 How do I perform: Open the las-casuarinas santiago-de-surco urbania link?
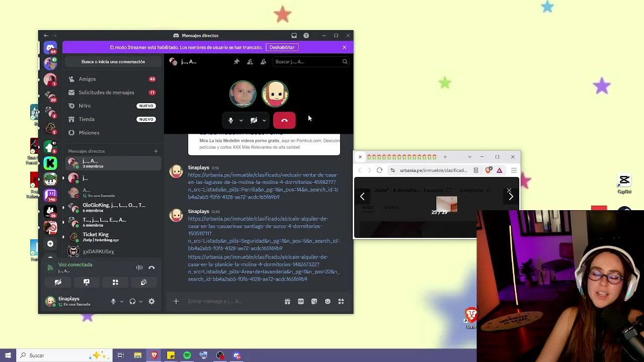(264, 233)
